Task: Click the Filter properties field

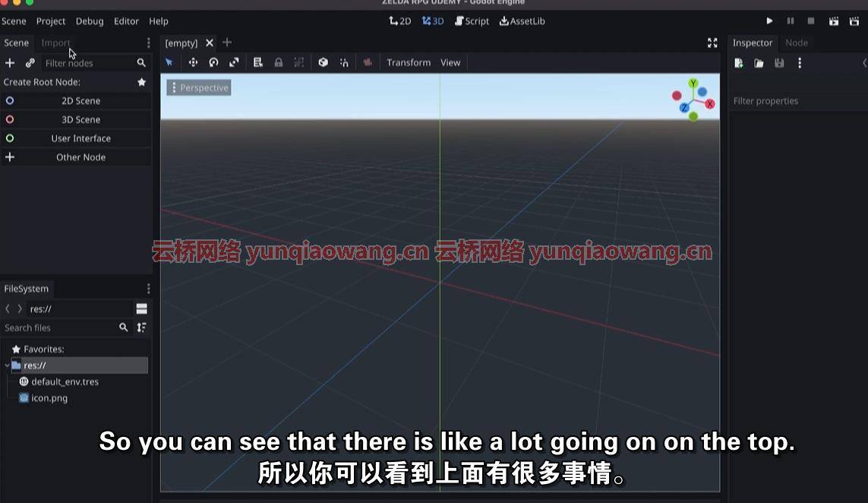Action: pyautogui.click(x=797, y=101)
